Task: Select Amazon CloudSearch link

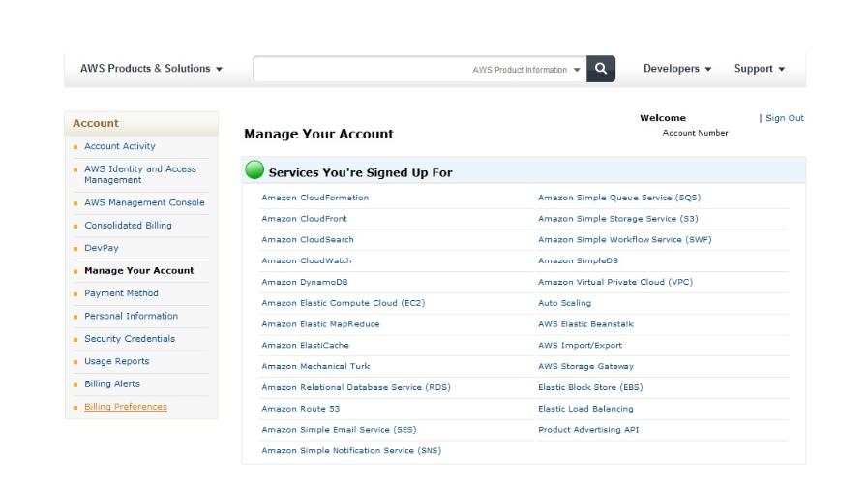Action: coord(307,240)
